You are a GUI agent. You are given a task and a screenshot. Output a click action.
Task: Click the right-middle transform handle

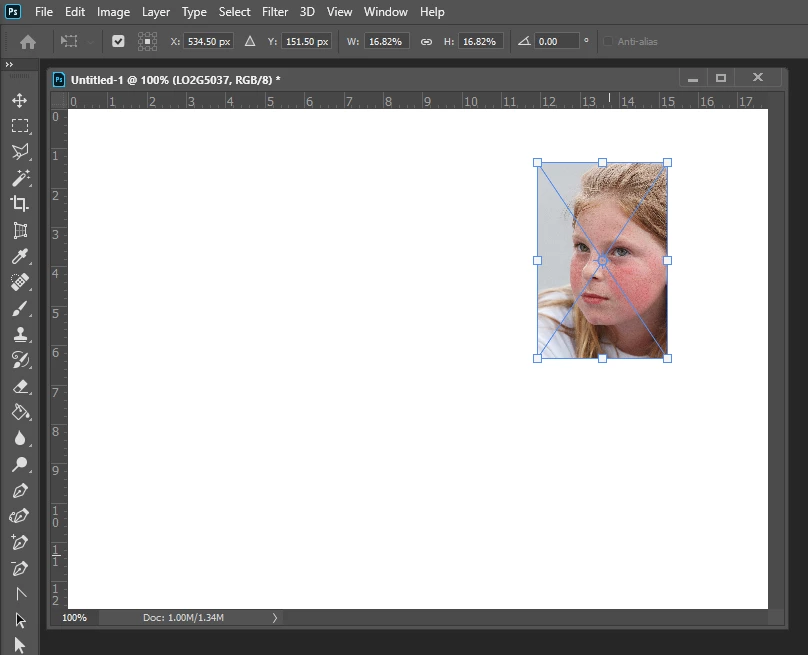coord(667,261)
